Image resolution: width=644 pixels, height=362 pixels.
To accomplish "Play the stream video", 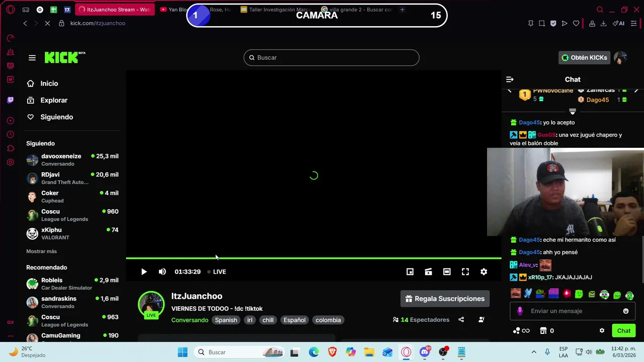I will tap(144, 271).
